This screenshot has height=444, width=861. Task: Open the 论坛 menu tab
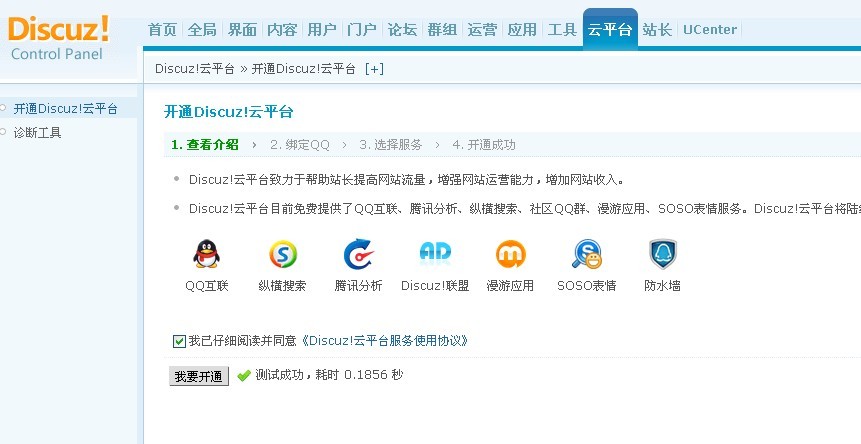(x=402, y=30)
